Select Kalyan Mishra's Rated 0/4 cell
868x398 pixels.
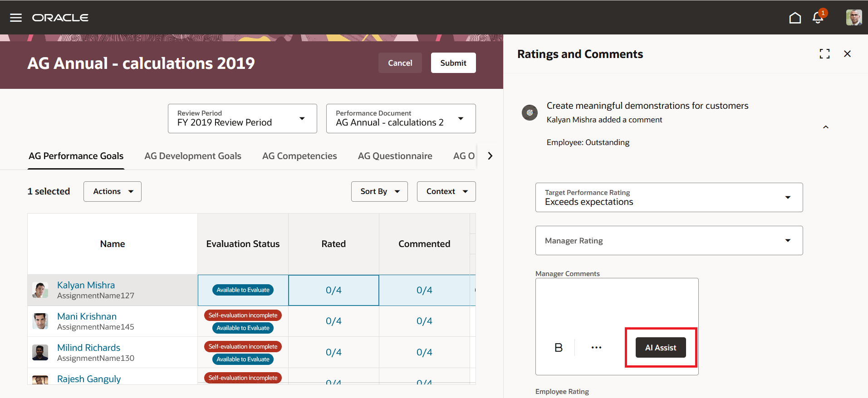[x=333, y=290]
